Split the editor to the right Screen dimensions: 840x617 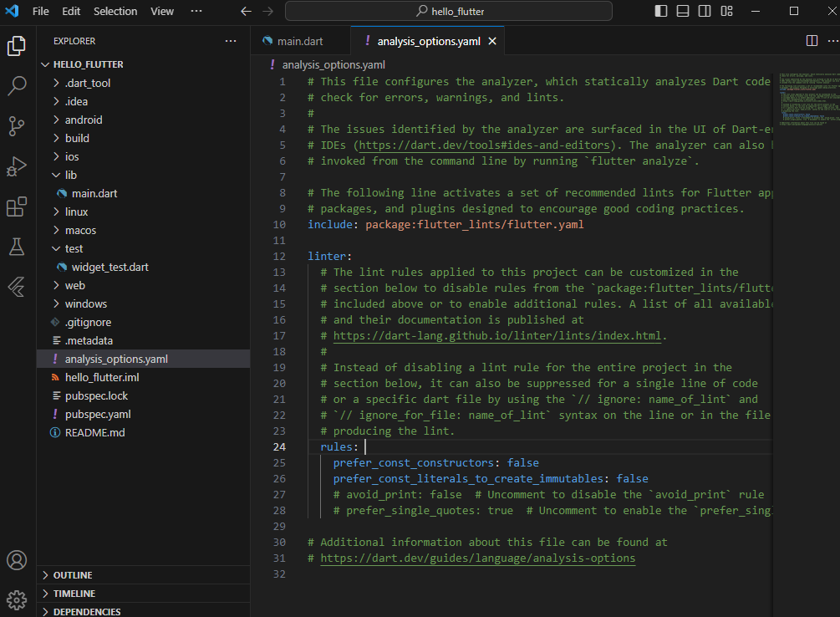click(812, 41)
